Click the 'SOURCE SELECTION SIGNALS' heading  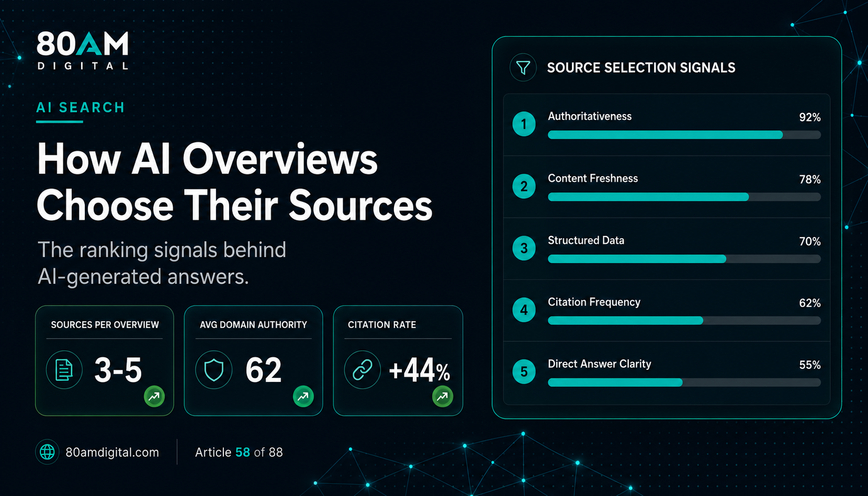pos(641,68)
